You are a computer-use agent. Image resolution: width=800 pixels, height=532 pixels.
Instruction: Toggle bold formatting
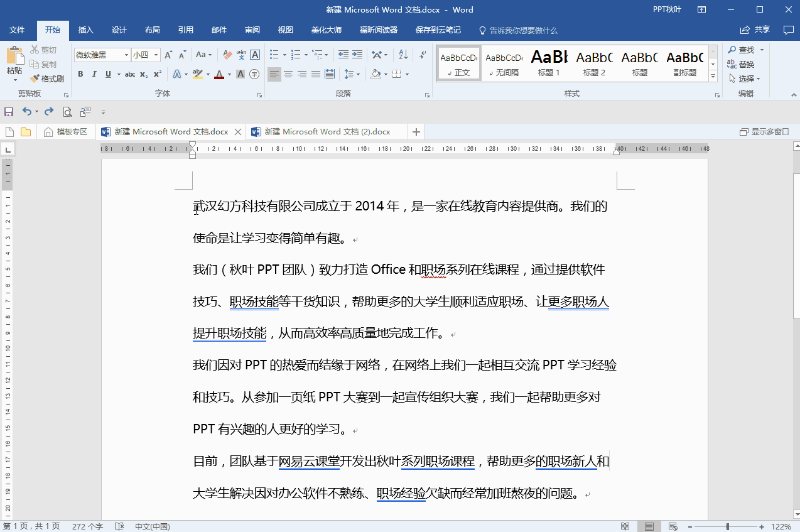click(x=80, y=74)
